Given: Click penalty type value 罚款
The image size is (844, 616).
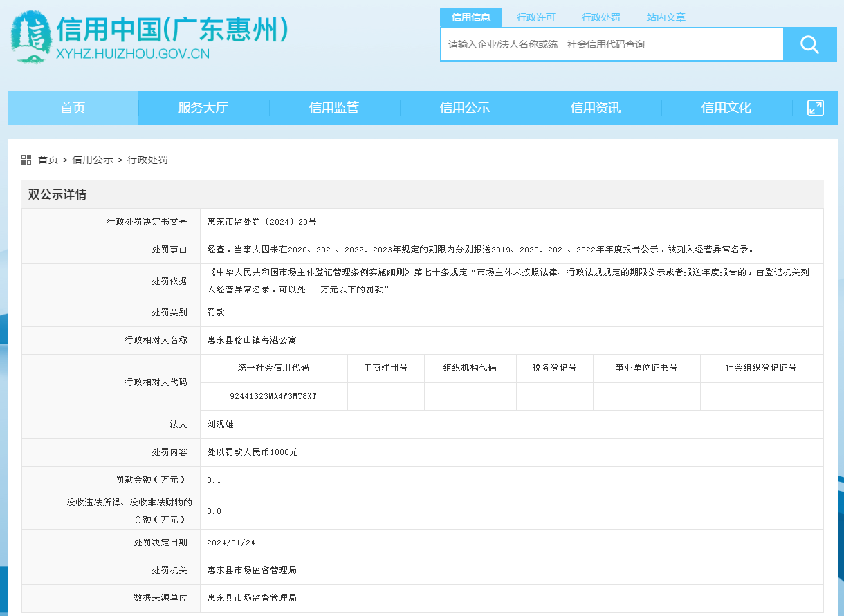Looking at the screenshot, I should (216, 312).
